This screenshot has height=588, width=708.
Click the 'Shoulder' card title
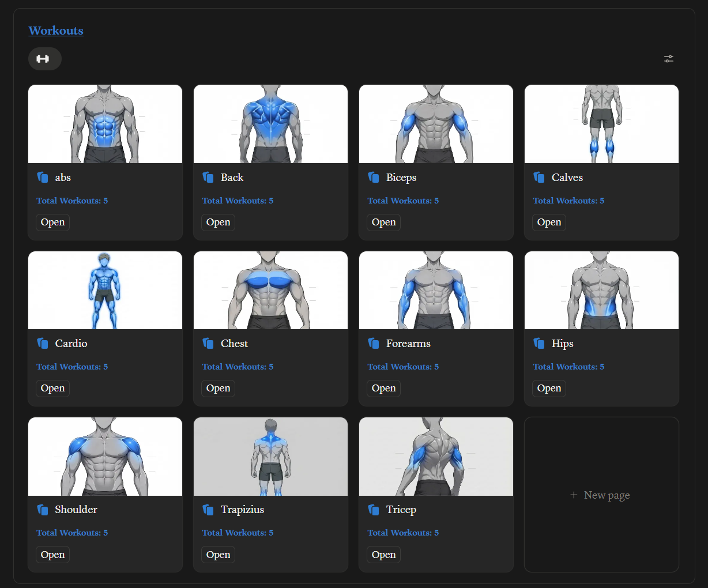point(76,510)
